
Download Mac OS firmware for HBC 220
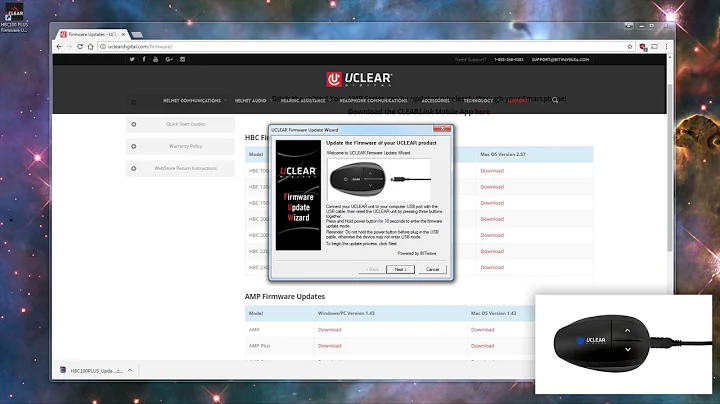pos(492,251)
